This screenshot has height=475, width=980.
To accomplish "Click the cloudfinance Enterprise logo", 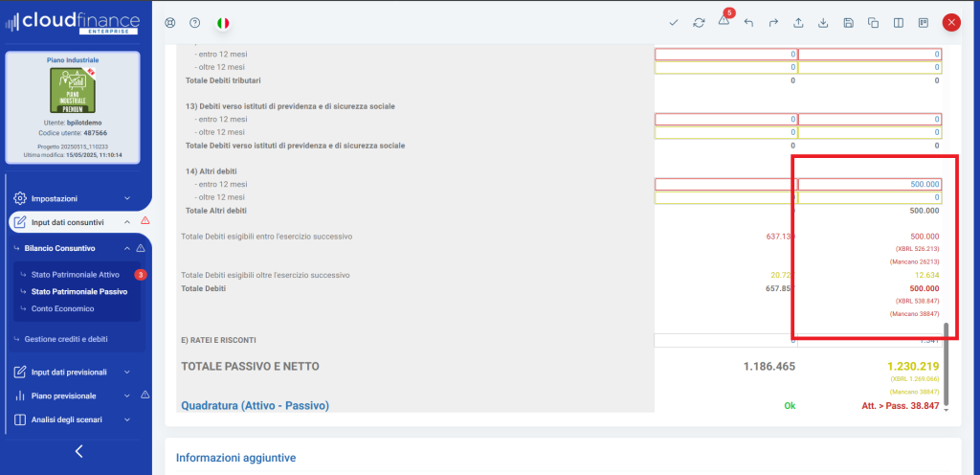I will tap(73, 22).
